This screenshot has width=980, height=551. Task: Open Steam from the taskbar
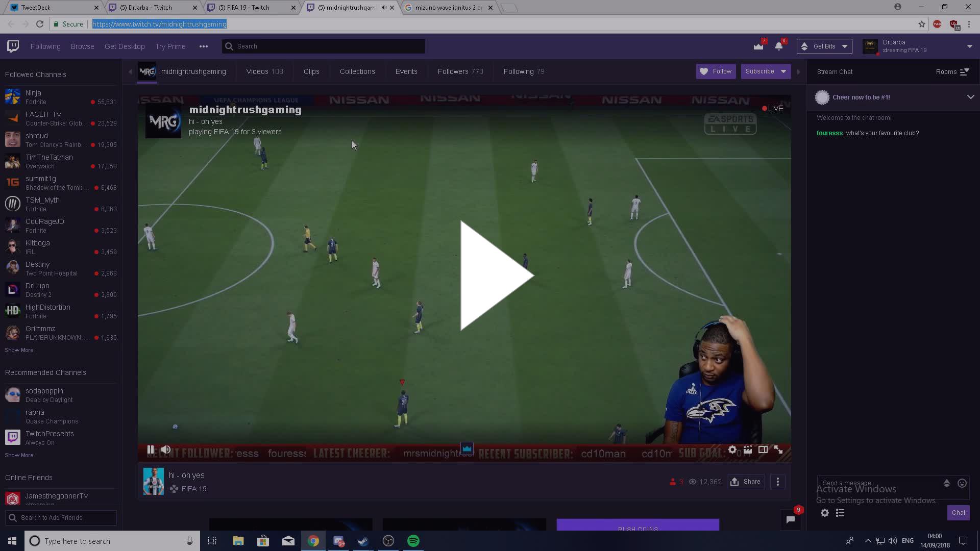[363, 541]
